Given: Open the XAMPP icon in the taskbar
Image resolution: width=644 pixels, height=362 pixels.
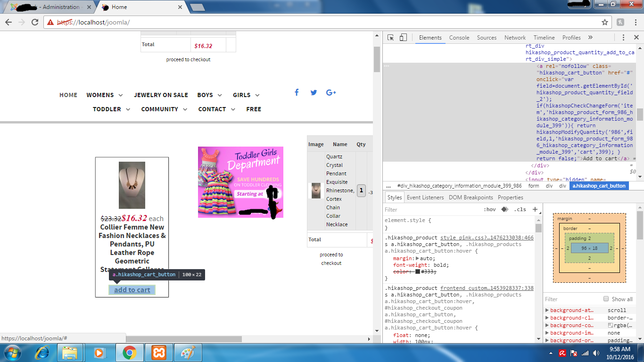Looking at the screenshot, I should pyautogui.click(x=159, y=352).
